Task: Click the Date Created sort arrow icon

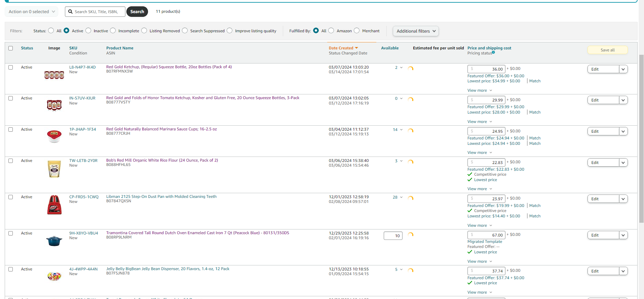Action: [356, 48]
